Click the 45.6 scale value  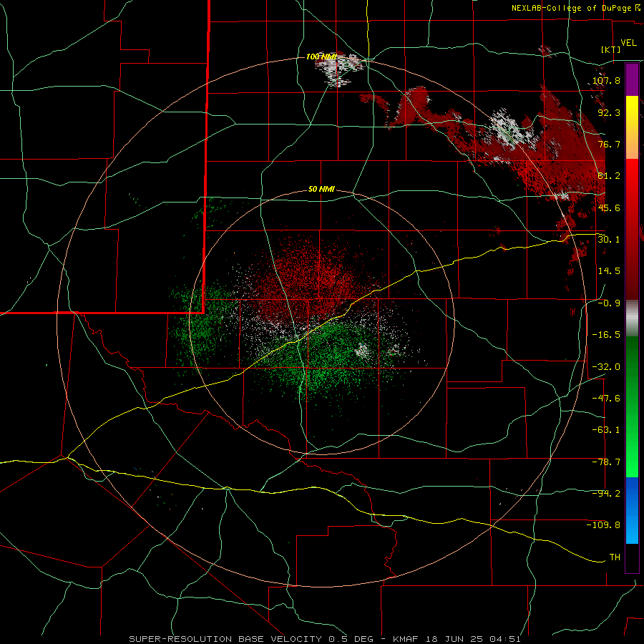pos(609,208)
